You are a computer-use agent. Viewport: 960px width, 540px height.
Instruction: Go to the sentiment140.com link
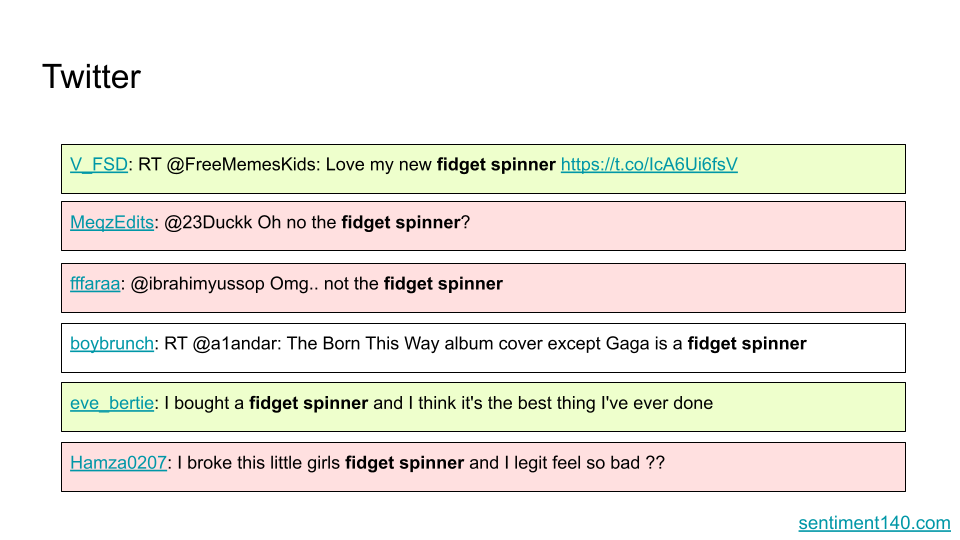(x=874, y=523)
